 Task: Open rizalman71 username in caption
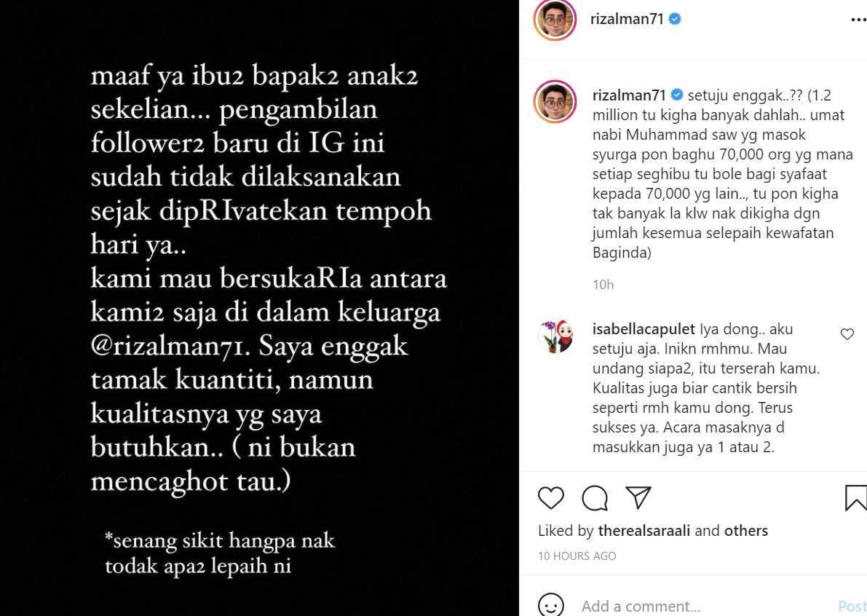click(x=629, y=95)
